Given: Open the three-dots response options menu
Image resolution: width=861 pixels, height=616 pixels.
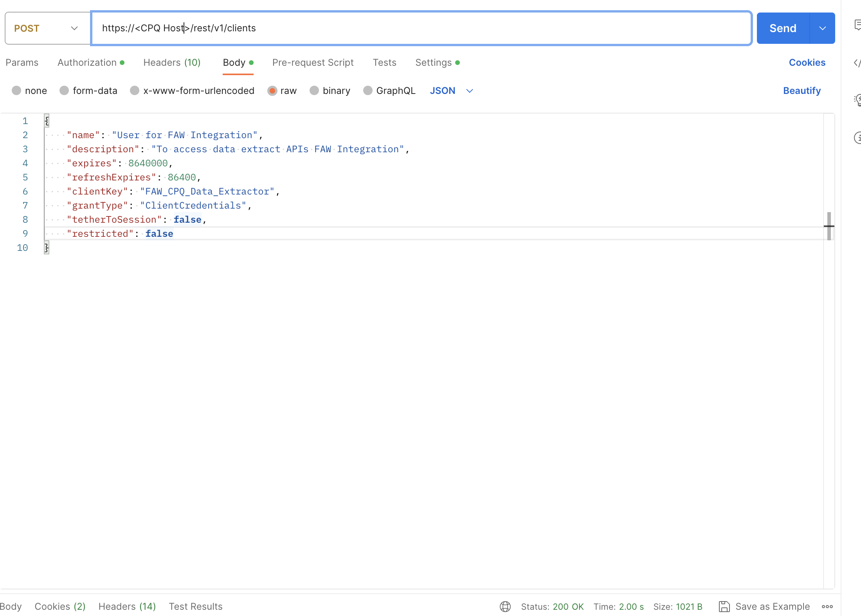Looking at the screenshot, I should (x=827, y=607).
